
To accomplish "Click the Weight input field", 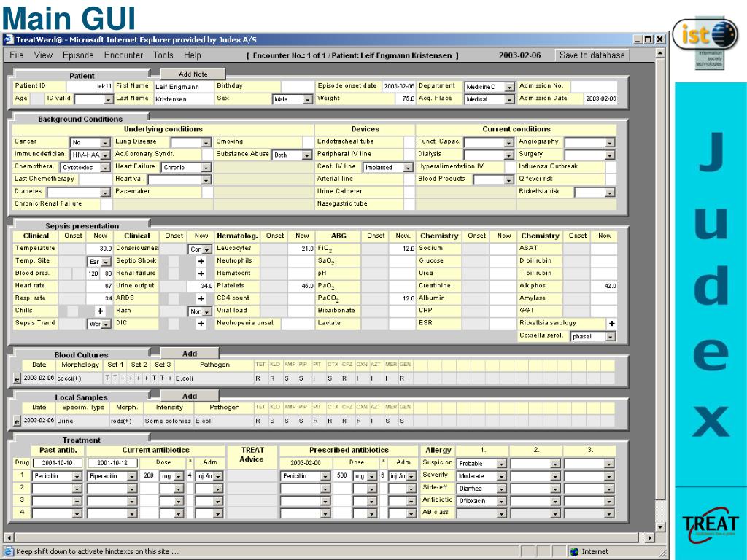I will point(405,98).
